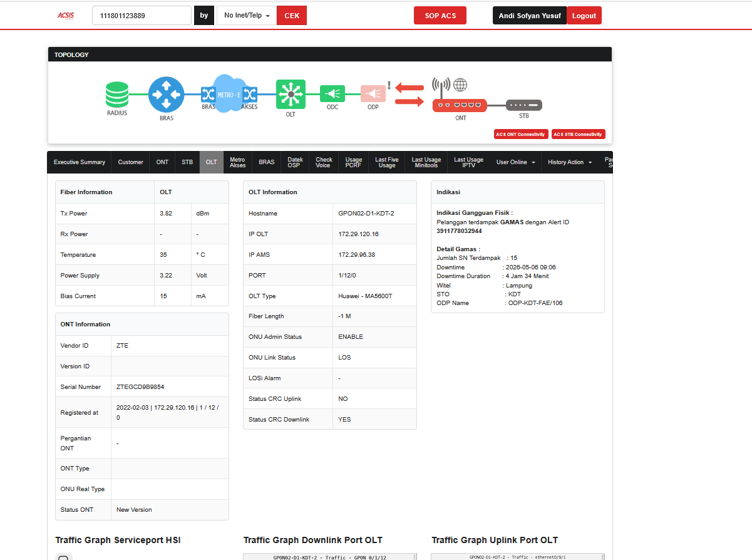Click the SOP ACS button

click(440, 16)
